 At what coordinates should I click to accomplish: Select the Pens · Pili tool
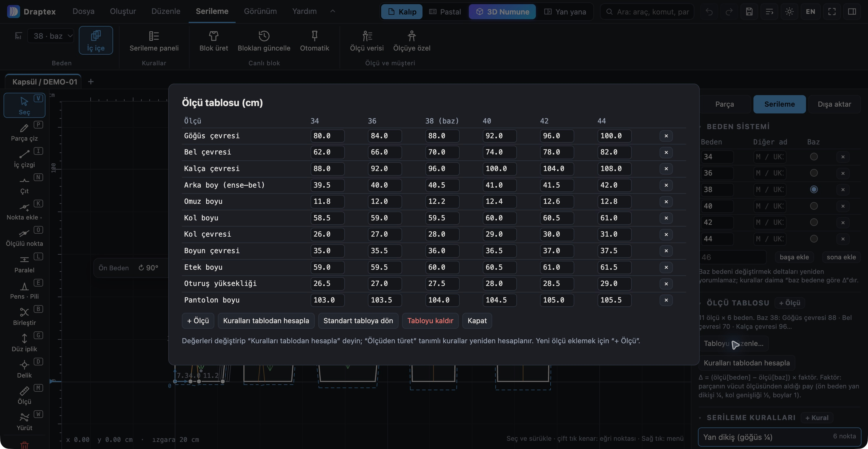tap(24, 290)
